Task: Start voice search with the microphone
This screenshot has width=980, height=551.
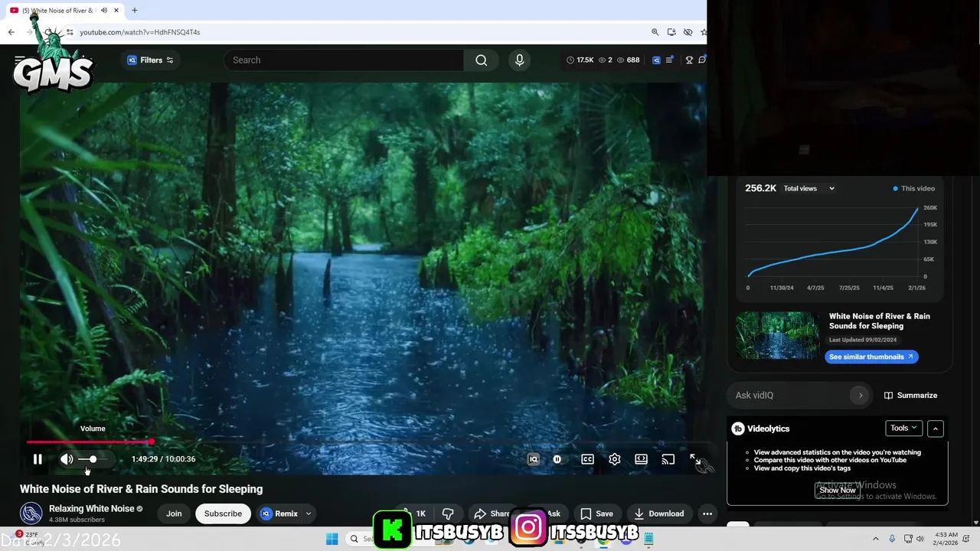Action: (520, 60)
